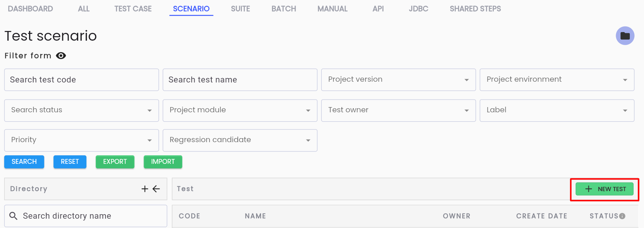The height and width of the screenshot is (228, 644).
Task: Toggle filter form visibility eye icon
Action: [x=61, y=56]
